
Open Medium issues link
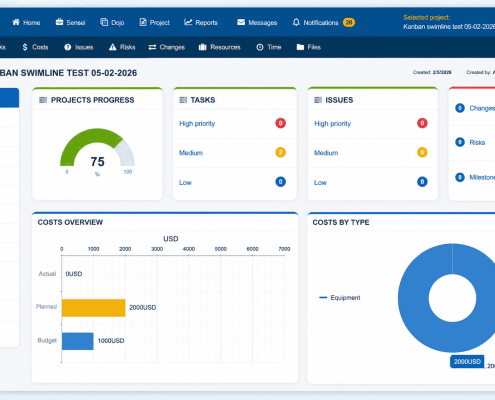(326, 153)
